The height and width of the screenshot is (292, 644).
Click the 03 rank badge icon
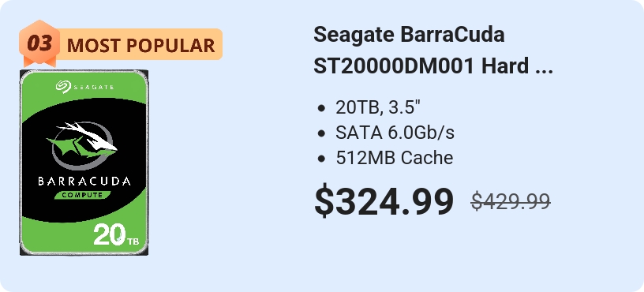[x=39, y=43]
